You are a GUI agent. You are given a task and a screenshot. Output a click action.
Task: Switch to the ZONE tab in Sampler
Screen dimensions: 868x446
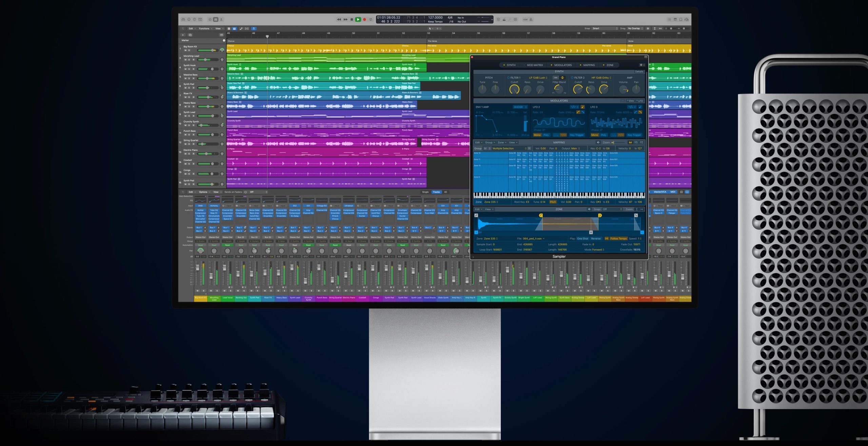(608, 65)
